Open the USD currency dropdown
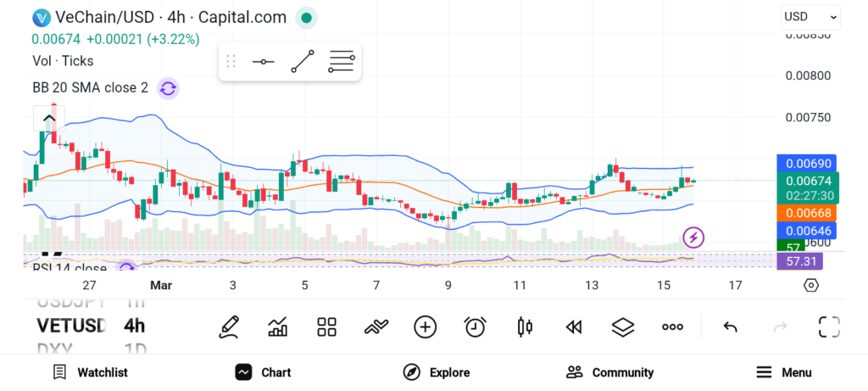Screen dimensions: 868x391 click(x=810, y=16)
